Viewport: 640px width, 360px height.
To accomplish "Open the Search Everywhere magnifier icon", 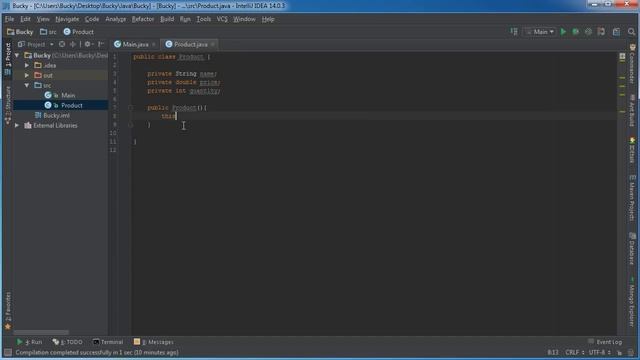I will click(x=631, y=31).
